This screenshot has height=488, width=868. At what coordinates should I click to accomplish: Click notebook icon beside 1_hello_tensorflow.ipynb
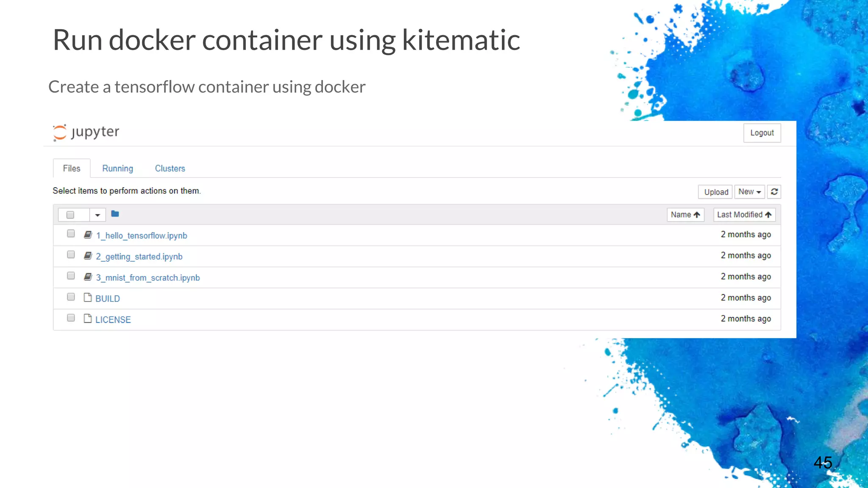[x=88, y=235]
